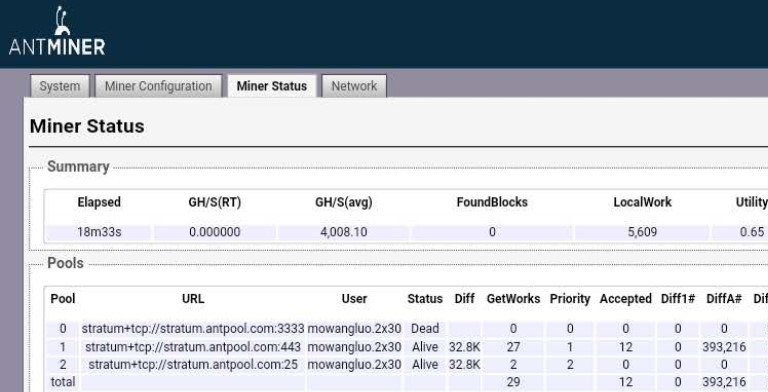768x392 pixels.
Task: Click the Elapsed column header
Action: coord(99,202)
